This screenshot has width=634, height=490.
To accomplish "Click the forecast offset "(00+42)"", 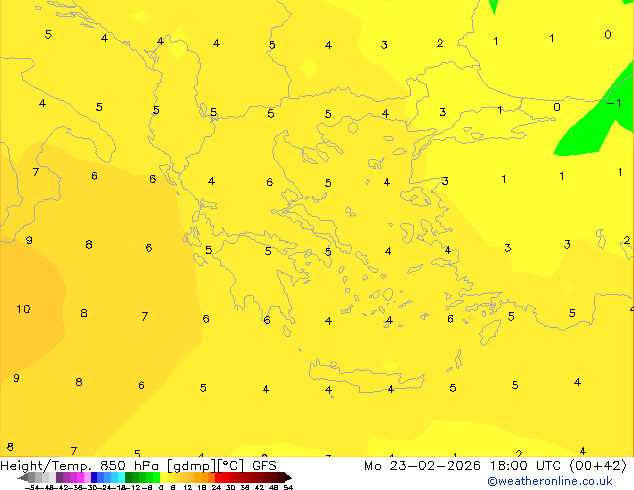I will (x=598, y=466).
